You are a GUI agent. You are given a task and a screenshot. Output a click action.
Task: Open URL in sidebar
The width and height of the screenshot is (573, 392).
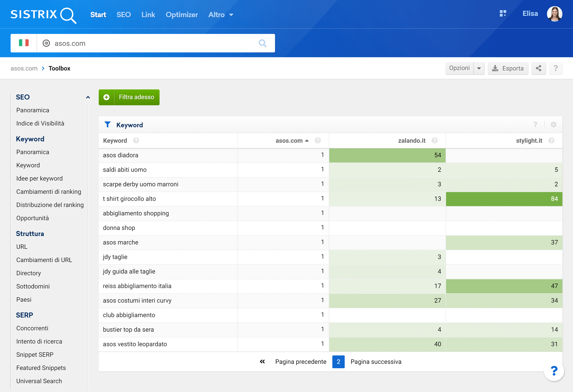point(22,247)
